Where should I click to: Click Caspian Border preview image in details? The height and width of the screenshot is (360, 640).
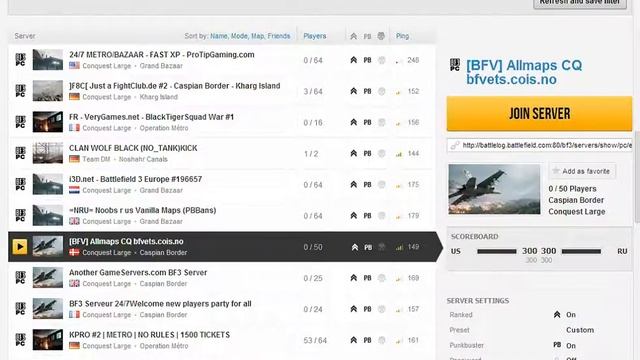tap(494, 189)
